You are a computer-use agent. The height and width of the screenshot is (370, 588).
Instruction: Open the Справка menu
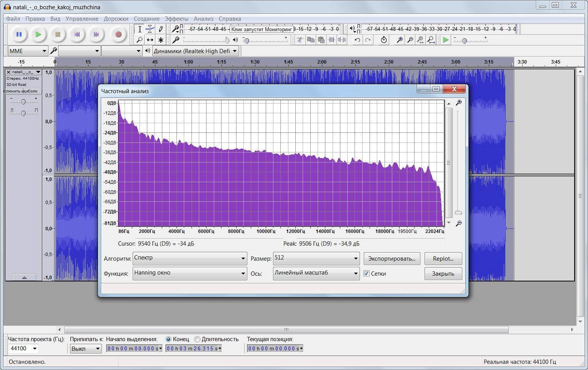pyautogui.click(x=230, y=18)
